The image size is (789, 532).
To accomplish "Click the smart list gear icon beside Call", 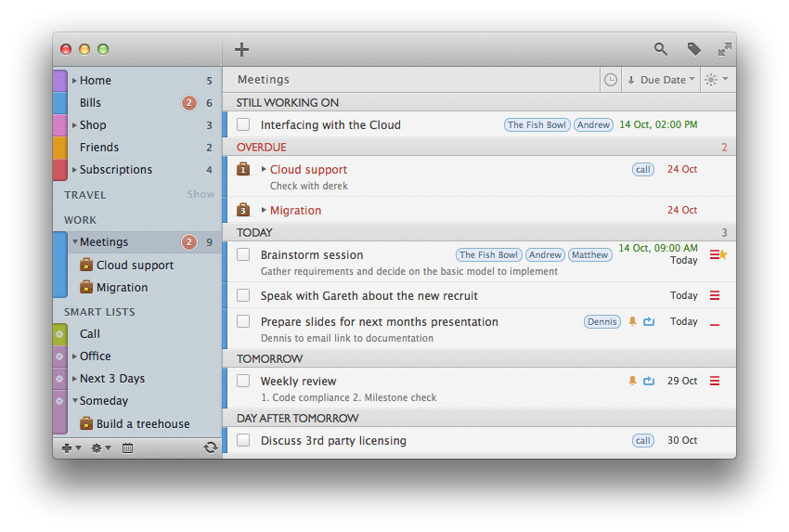I will [59, 333].
